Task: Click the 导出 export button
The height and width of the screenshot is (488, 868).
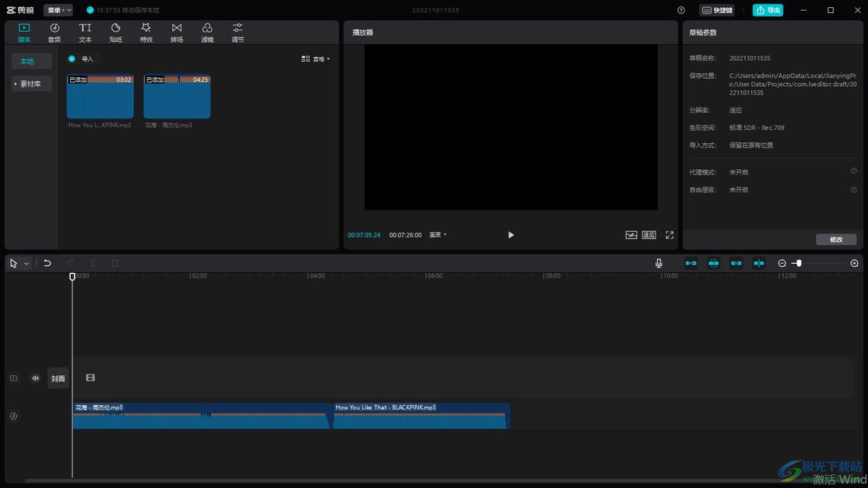Action: tap(767, 10)
